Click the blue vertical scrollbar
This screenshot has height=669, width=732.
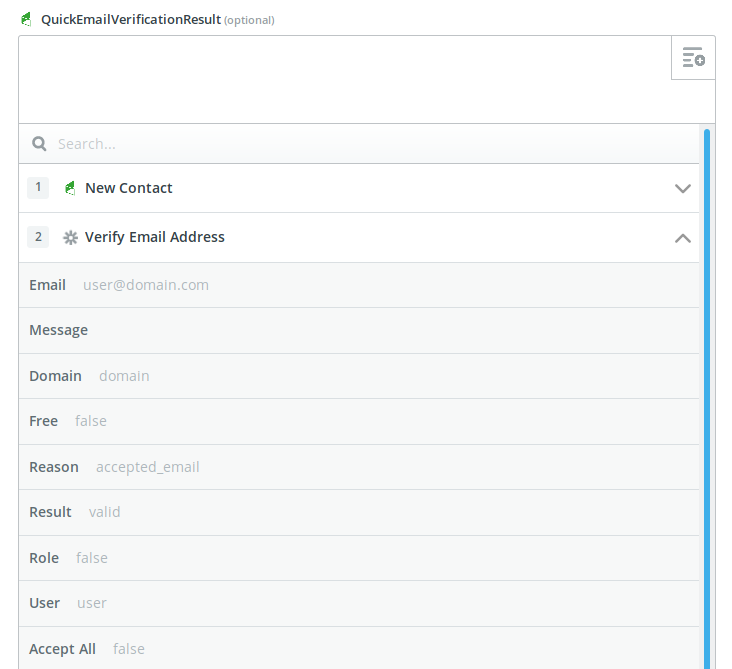(707, 399)
